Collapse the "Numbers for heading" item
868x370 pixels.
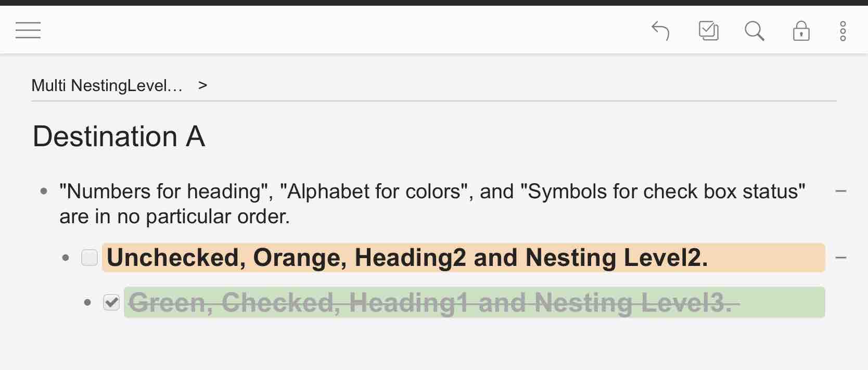(x=840, y=192)
